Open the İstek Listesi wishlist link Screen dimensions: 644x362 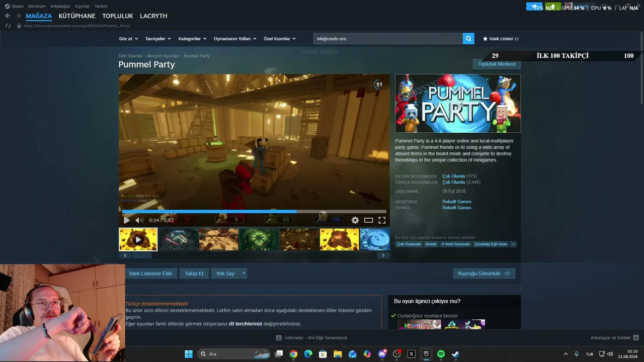pyautogui.click(x=501, y=39)
